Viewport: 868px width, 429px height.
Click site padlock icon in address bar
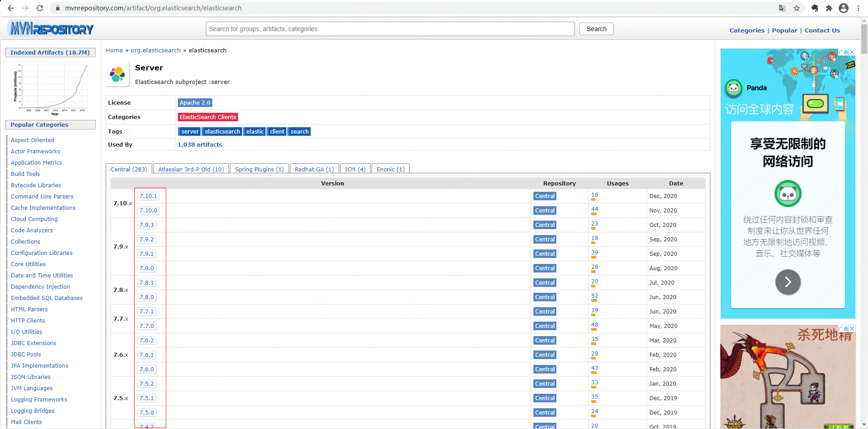57,8
